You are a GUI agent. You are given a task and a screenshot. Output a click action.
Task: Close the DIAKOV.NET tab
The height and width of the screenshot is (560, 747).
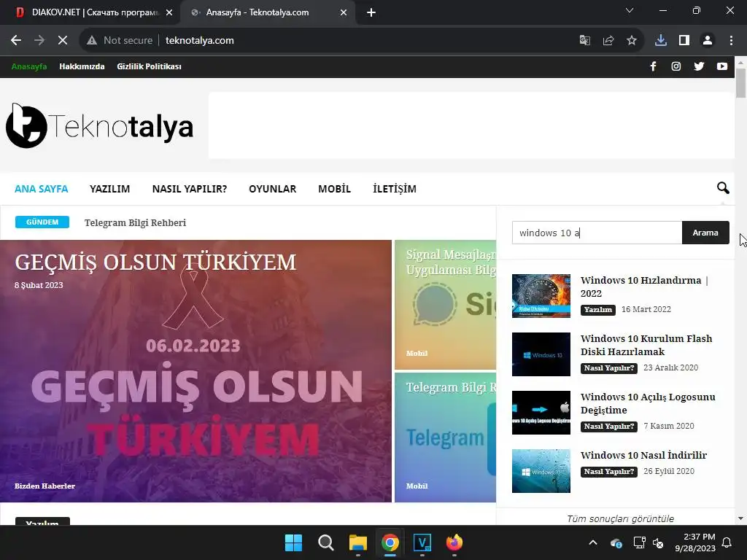(x=169, y=12)
